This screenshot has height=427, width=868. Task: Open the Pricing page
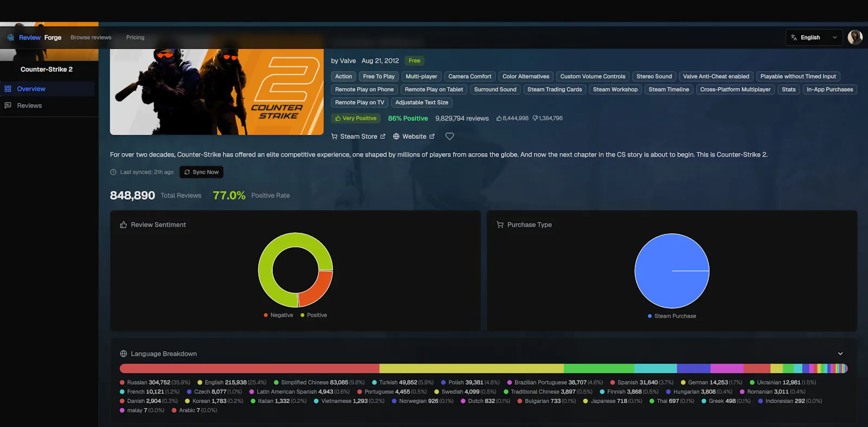pos(135,37)
